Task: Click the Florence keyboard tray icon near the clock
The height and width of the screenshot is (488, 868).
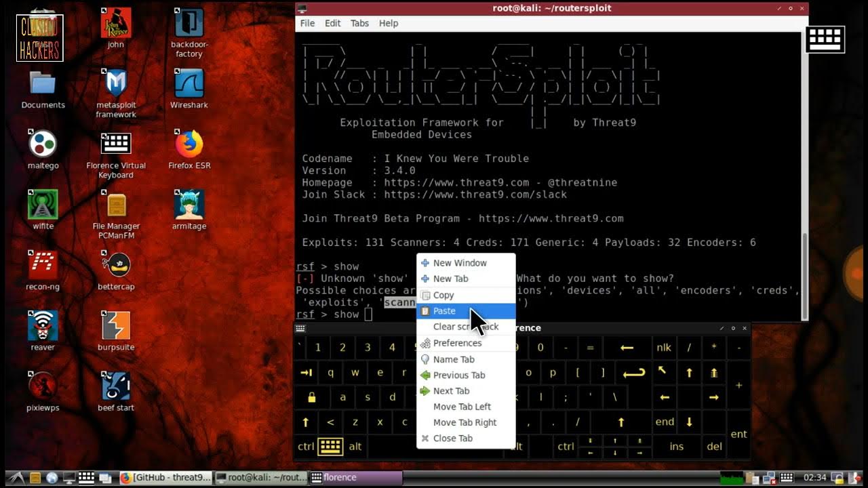Action: point(786,477)
